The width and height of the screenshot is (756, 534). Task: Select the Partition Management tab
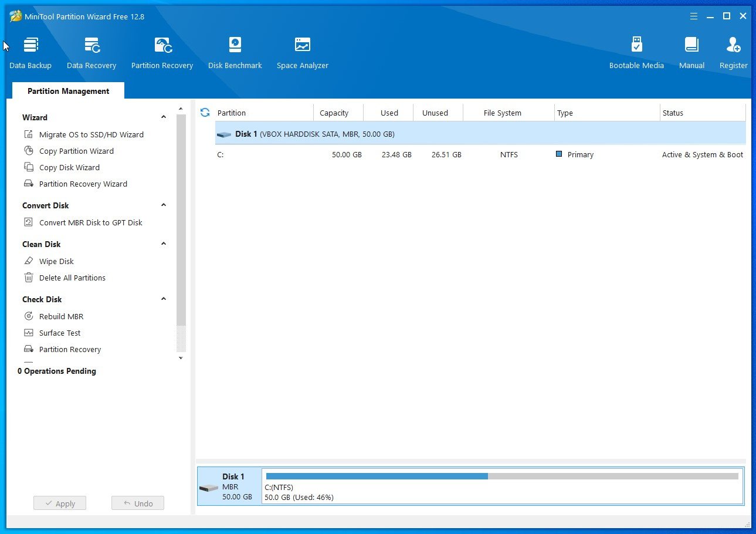tap(68, 91)
